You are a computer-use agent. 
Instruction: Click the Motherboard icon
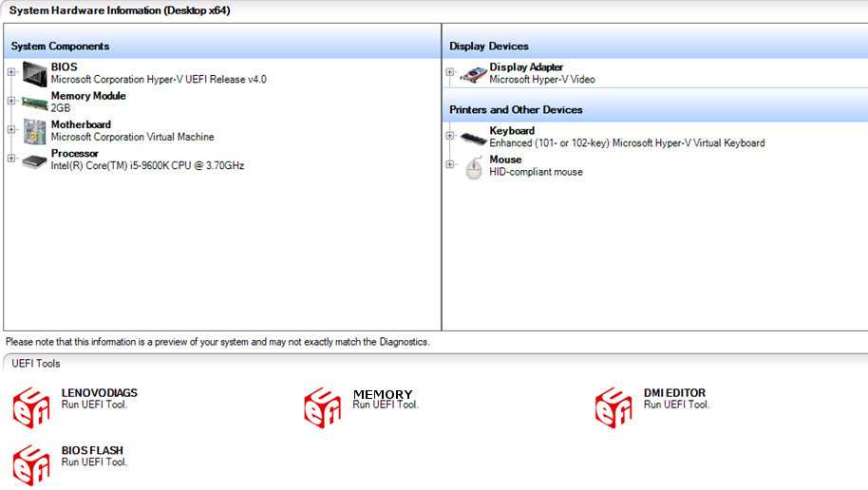tap(34, 132)
